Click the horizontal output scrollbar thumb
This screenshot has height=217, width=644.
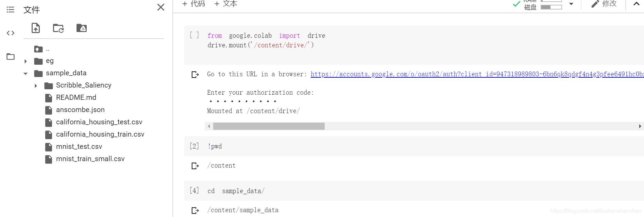click(269, 126)
